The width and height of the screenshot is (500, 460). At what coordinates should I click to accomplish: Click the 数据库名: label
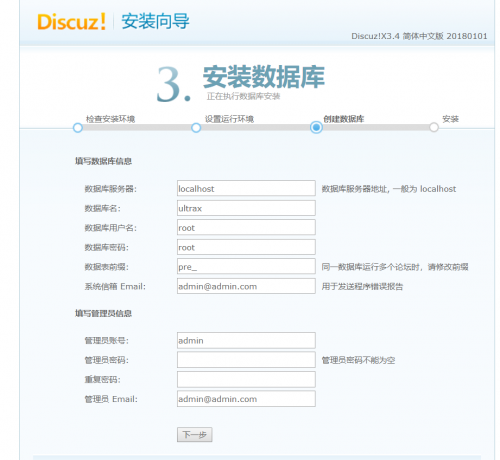(x=103, y=208)
